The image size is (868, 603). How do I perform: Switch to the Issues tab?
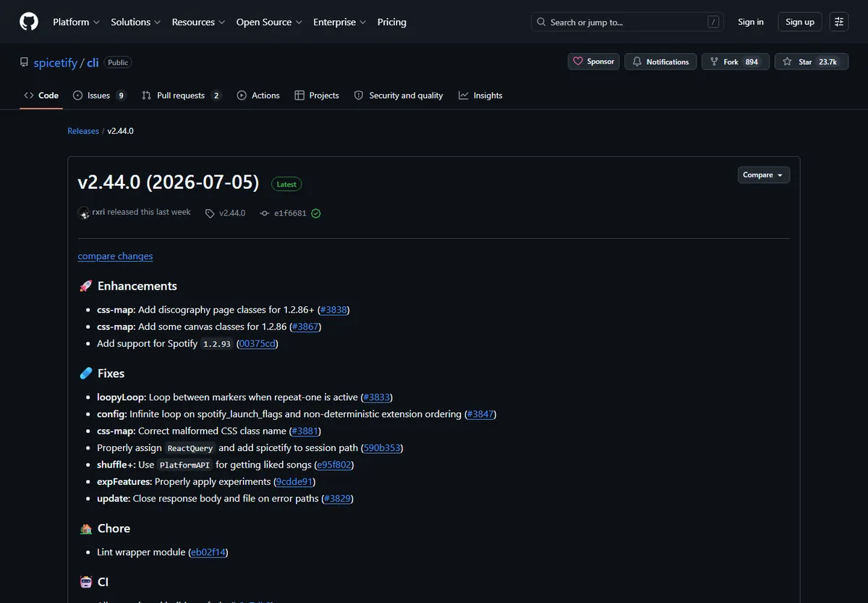tap(99, 96)
